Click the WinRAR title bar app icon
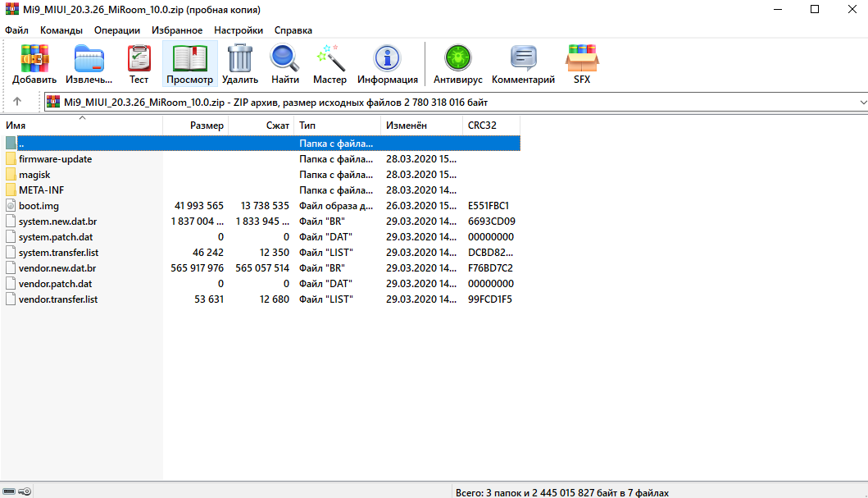The image size is (868, 498). (x=11, y=9)
